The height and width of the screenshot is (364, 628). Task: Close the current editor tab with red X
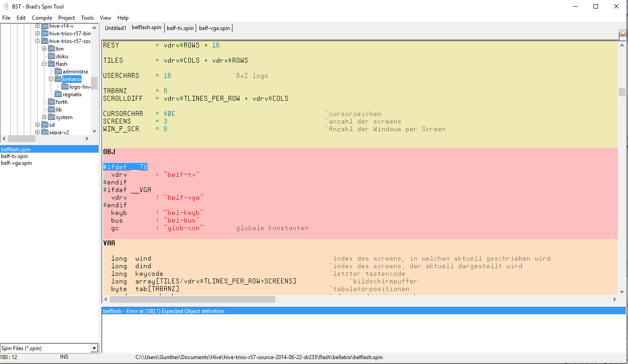tap(623, 34)
